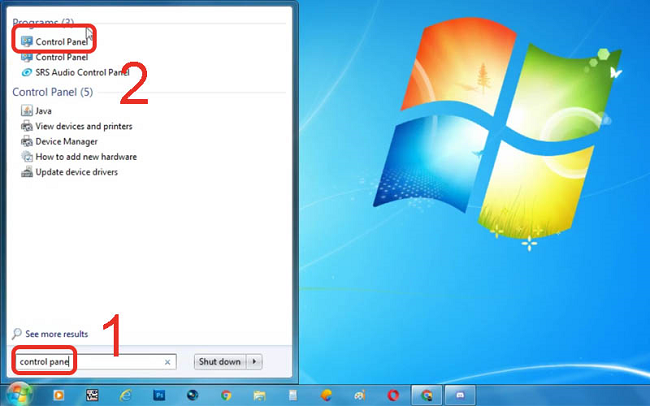
Task: Launch Photoshop from the taskbar
Action: [x=159, y=394]
